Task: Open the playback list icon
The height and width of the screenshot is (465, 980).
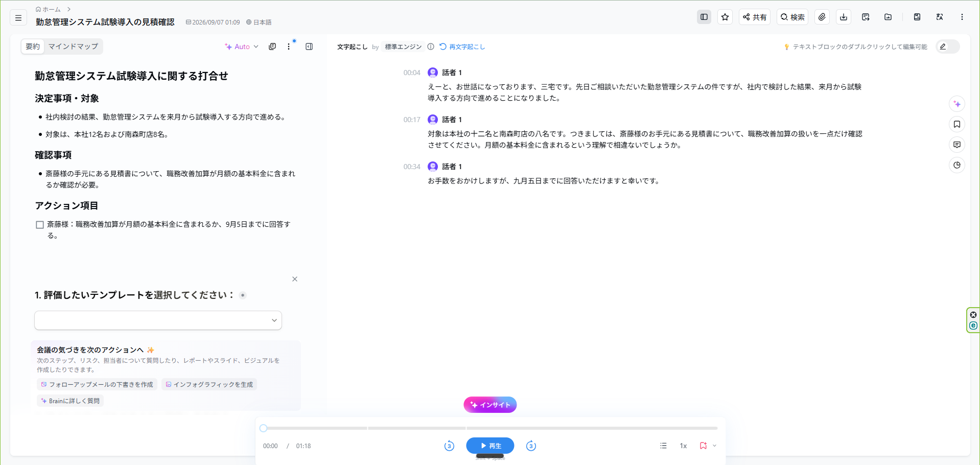Action: pos(663,446)
